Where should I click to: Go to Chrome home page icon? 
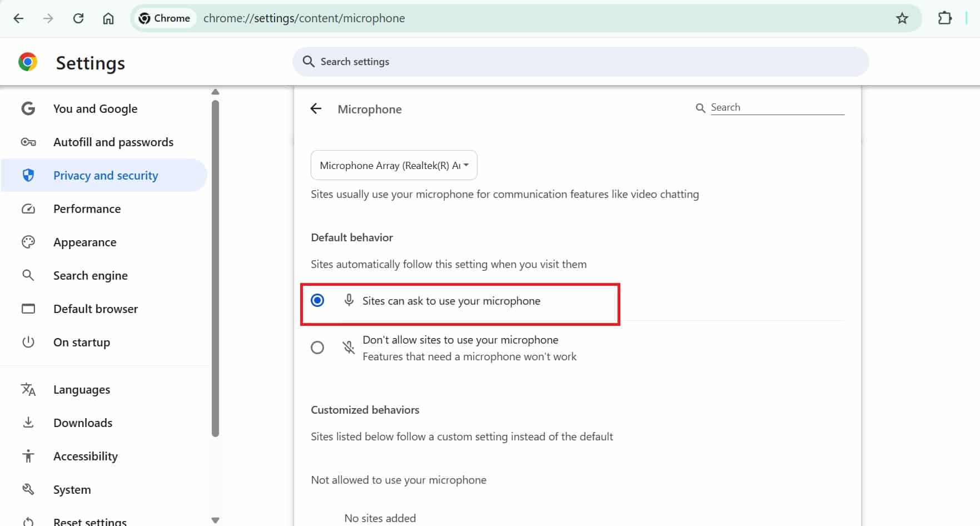point(108,18)
